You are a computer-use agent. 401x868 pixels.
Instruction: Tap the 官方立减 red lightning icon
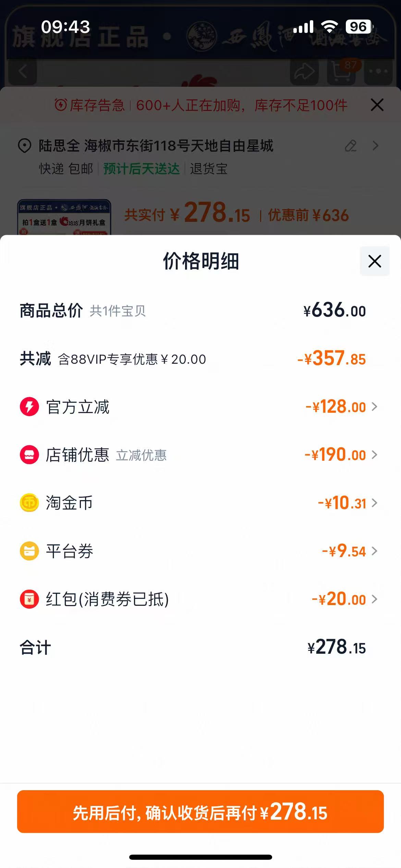coord(29,407)
